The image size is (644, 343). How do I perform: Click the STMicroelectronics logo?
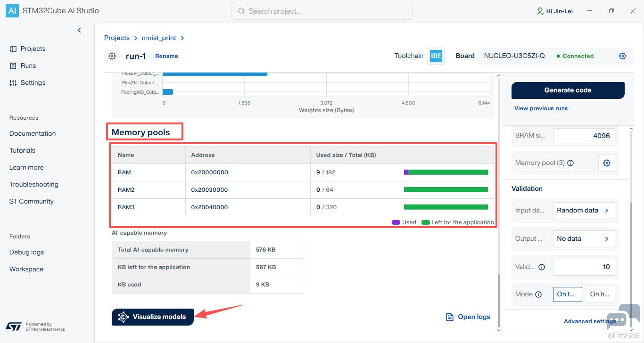coord(14,327)
